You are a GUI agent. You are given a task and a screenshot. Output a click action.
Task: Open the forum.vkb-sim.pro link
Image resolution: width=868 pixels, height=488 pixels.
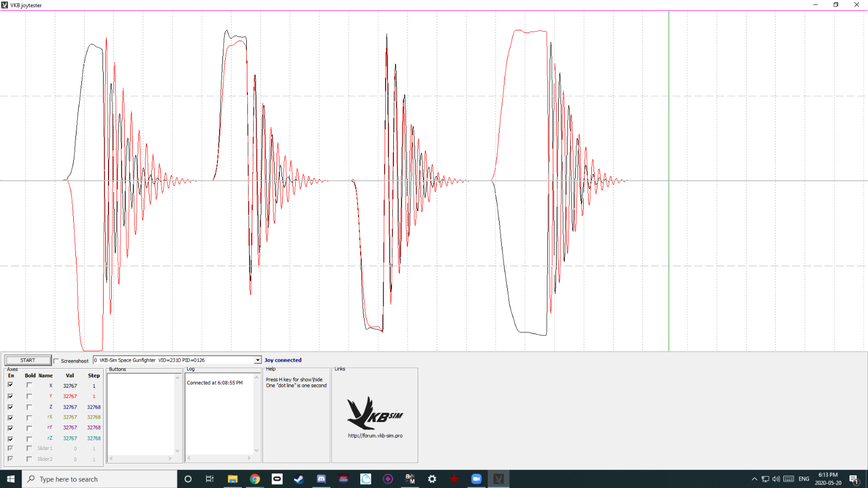[375, 435]
